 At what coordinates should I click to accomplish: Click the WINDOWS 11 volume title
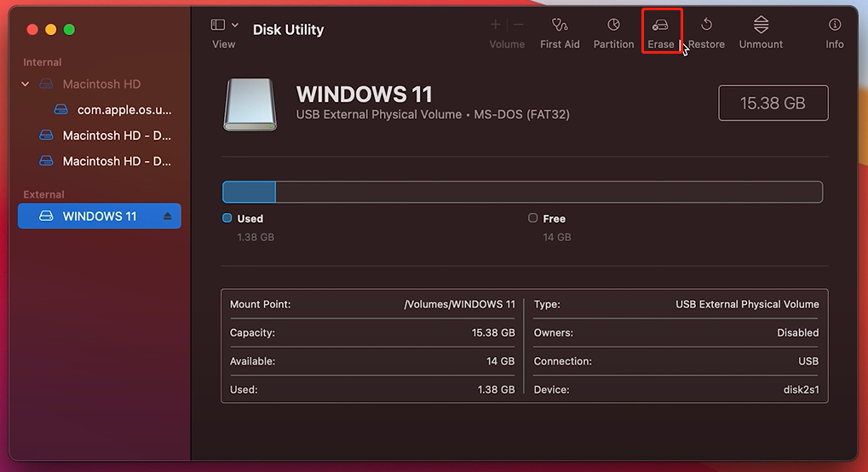pyautogui.click(x=365, y=95)
